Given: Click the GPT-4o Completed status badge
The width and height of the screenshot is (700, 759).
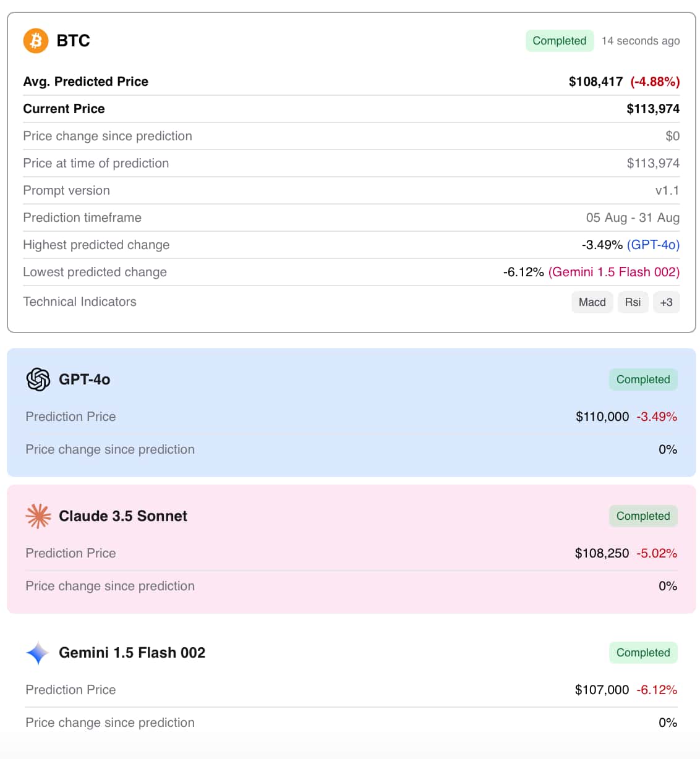Looking at the screenshot, I should coord(643,380).
